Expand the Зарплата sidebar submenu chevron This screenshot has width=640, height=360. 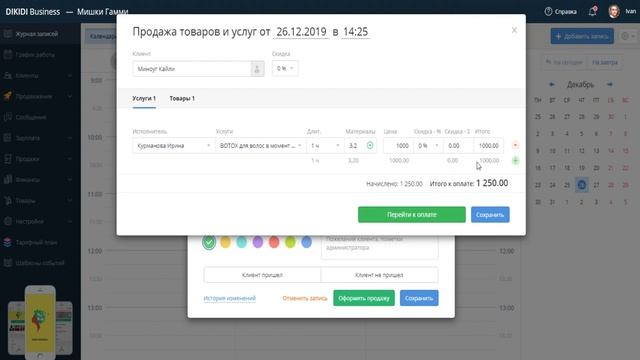(x=69, y=138)
